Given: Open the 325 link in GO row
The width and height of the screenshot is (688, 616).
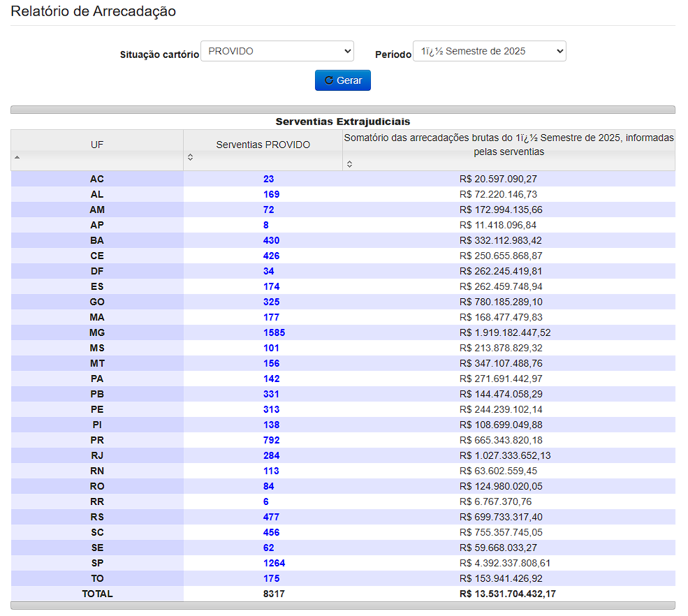Looking at the screenshot, I should click(271, 302).
